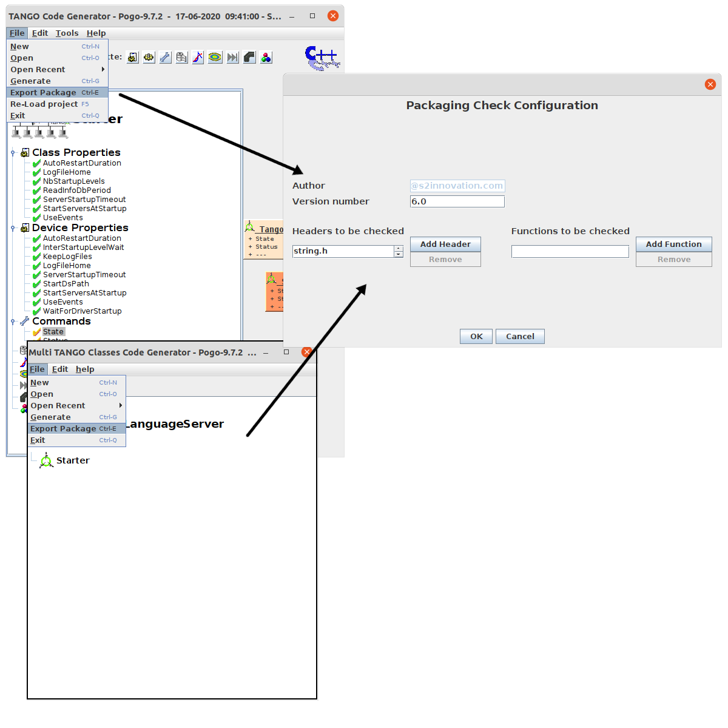Viewport: 728px width, 728px height.
Task: Open the Help menu in Pogo window
Action: pos(96,33)
